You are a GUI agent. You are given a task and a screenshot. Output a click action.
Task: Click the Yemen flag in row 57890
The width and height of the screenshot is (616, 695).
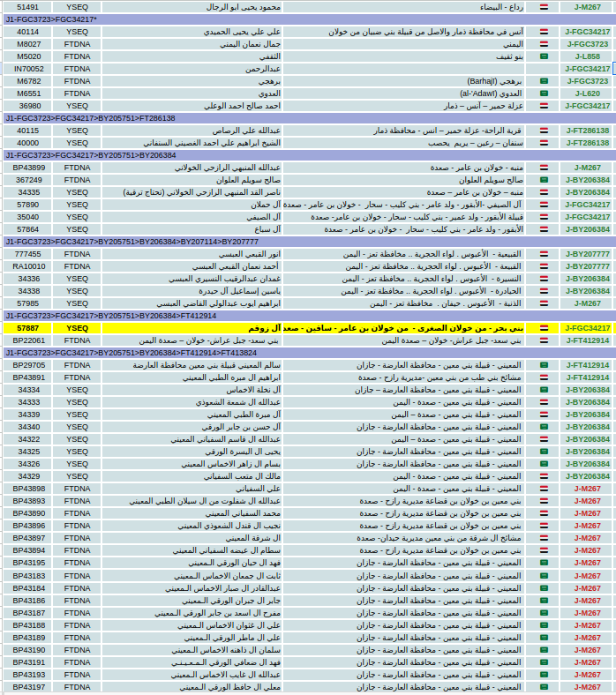pyautogui.click(x=544, y=205)
